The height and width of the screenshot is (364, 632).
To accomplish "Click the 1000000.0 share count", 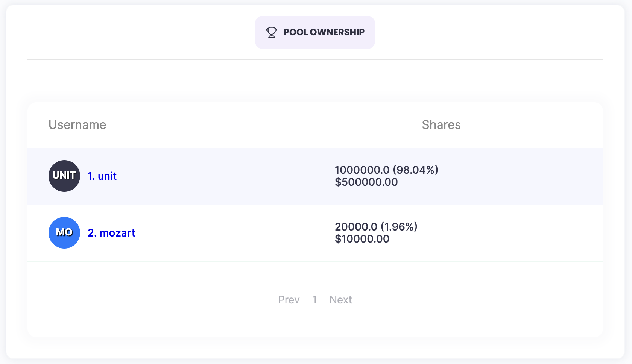I will 362,170.
